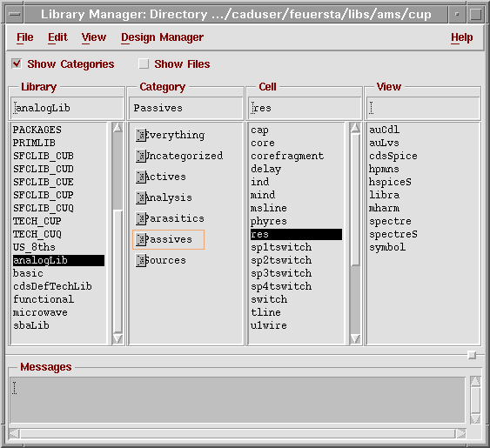
Task: Select the cap cell
Action: click(259, 130)
